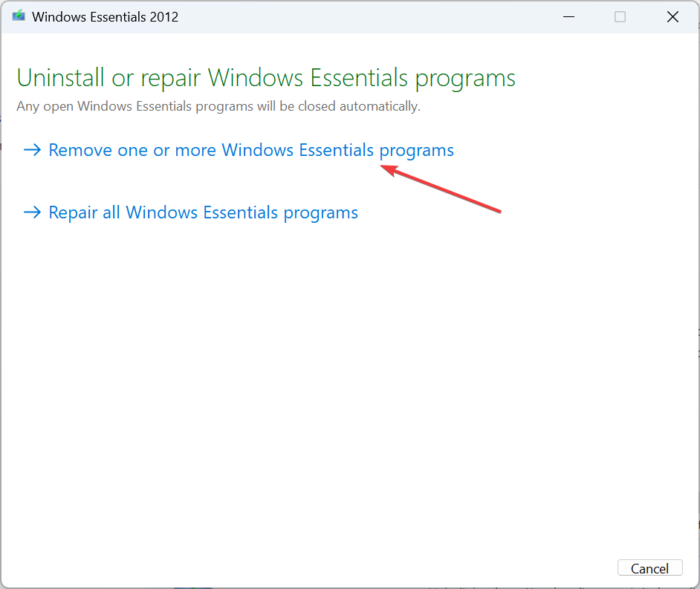
Task: Click the heading Uninstall or repair Windows Essentials programs
Action: (x=266, y=79)
